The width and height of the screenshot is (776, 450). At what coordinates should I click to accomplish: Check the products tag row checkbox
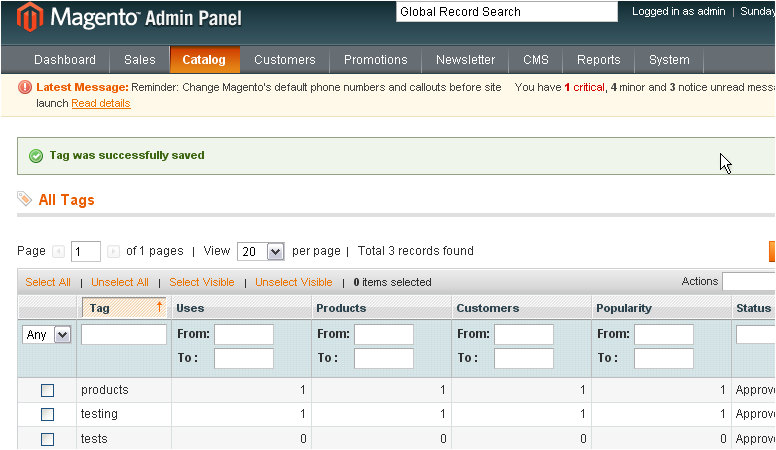click(48, 391)
